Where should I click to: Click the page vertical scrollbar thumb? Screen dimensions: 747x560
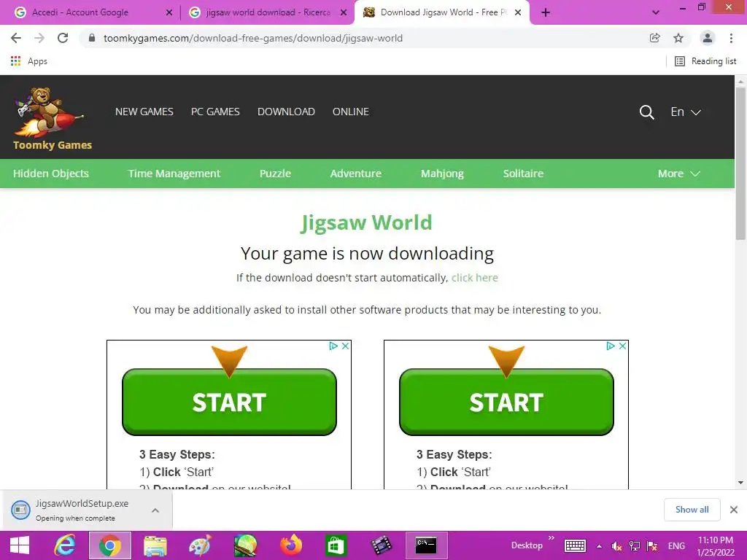740,163
